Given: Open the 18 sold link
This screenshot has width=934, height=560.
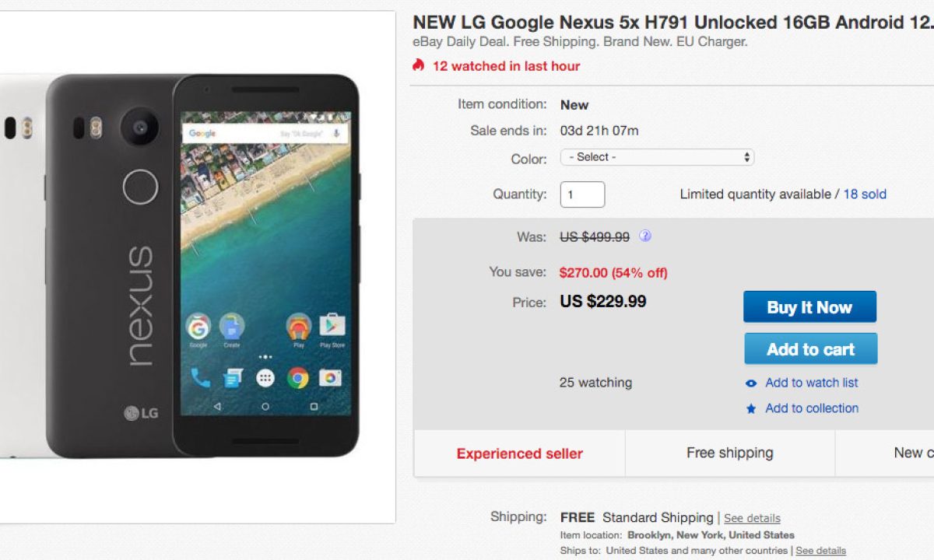Looking at the screenshot, I should [x=865, y=194].
